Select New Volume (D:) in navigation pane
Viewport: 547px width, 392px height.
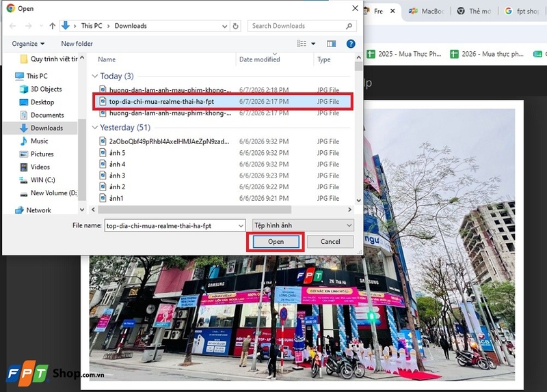pyautogui.click(x=49, y=193)
